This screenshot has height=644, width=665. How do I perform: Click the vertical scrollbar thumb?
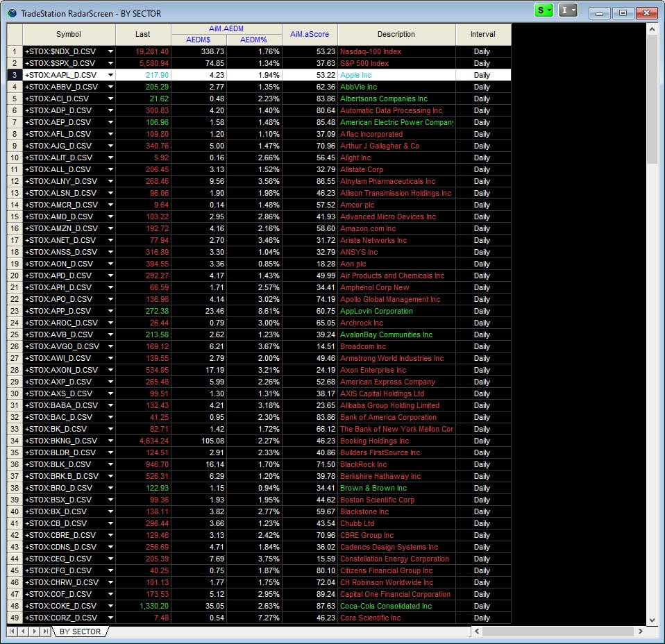click(x=652, y=97)
